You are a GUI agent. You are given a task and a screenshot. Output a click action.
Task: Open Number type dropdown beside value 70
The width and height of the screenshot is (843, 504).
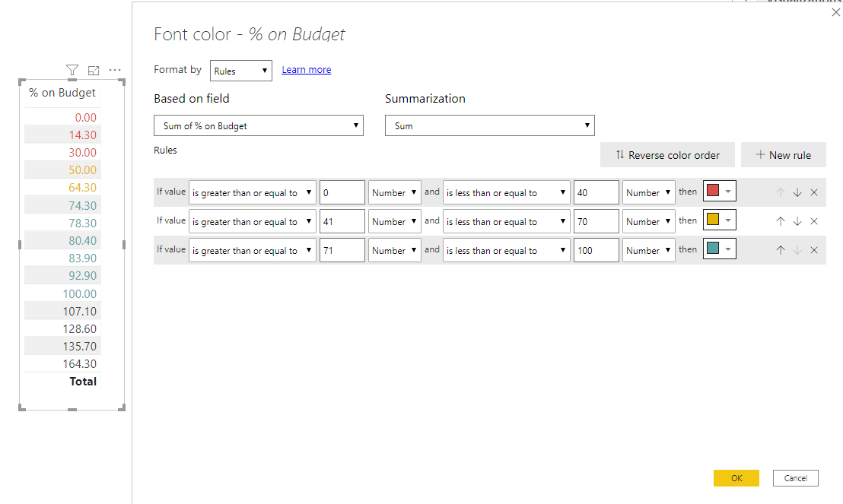point(648,221)
